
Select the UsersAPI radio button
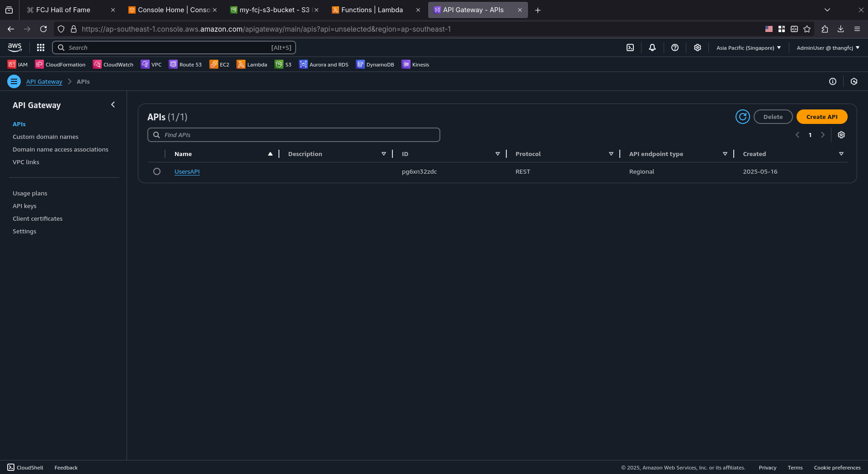tap(157, 171)
